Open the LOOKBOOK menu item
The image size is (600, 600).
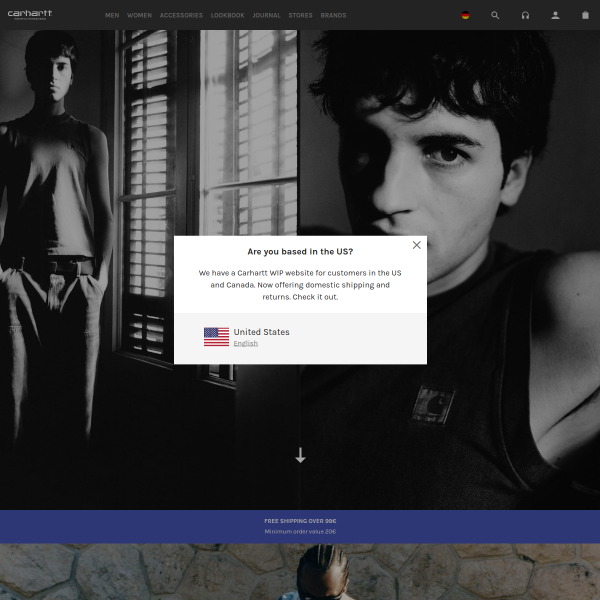pyautogui.click(x=228, y=15)
